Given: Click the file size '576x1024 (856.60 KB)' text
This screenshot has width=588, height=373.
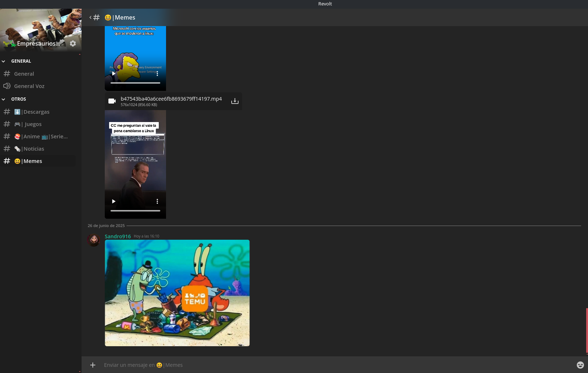Looking at the screenshot, I should 139,105.
